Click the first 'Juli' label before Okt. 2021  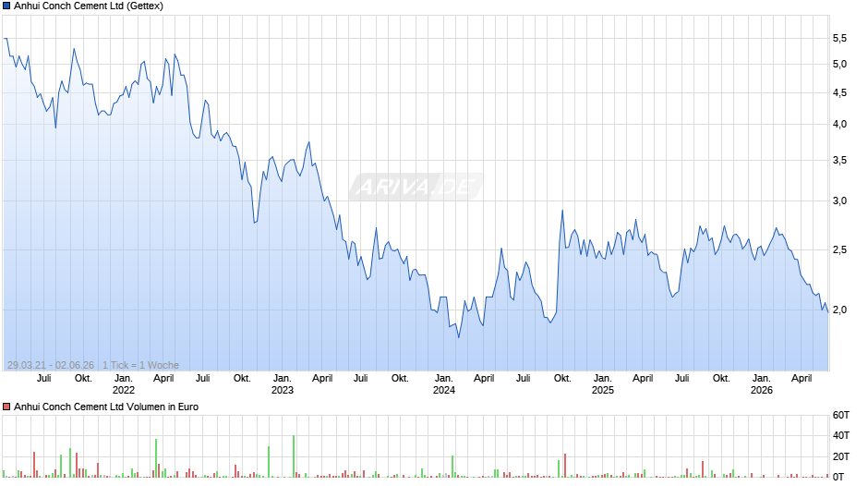pos(43,378)
